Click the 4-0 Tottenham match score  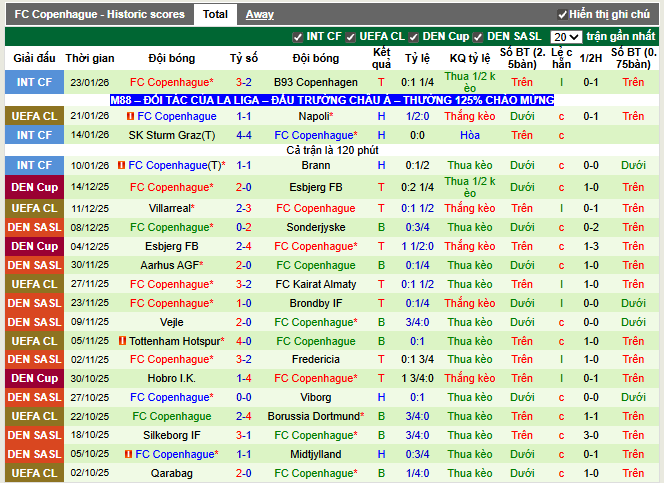point(243,341)
